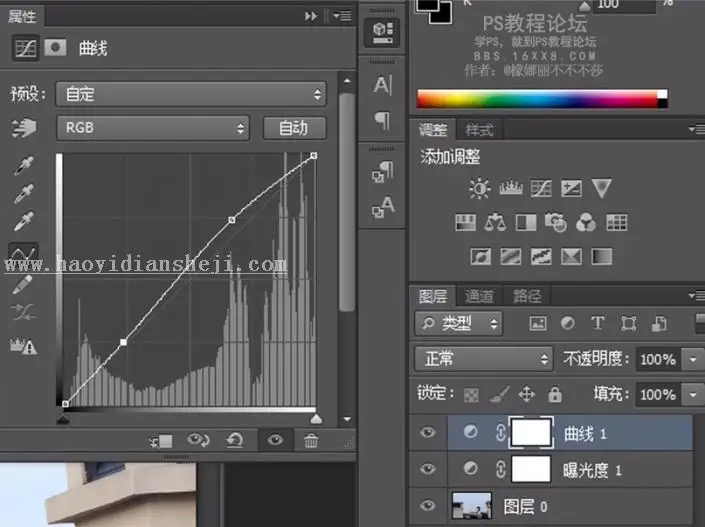Collapse Properties panel double-arrow
The height and width of the screenshot is (527, 705).
[311, 16]
